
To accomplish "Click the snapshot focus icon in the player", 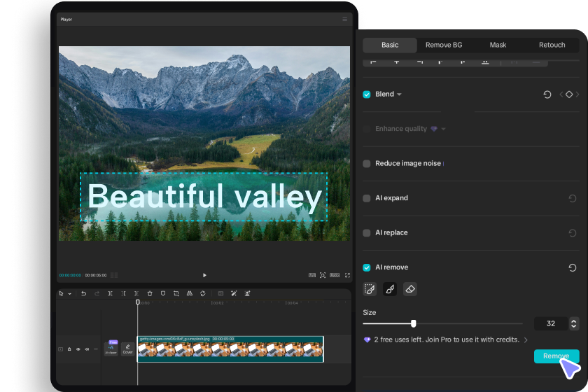I will 323,275.
